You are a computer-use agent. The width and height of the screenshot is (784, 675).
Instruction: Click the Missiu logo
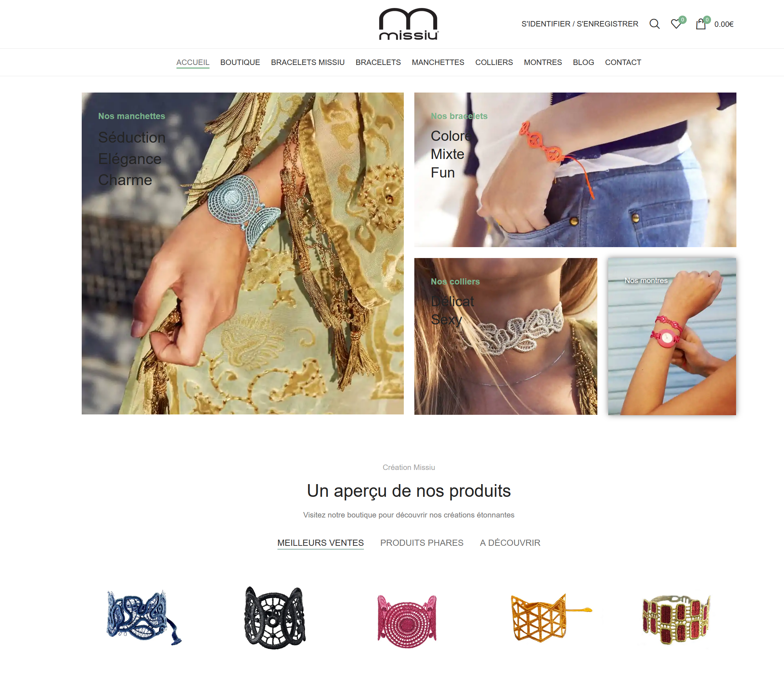[x=409, y=24]
